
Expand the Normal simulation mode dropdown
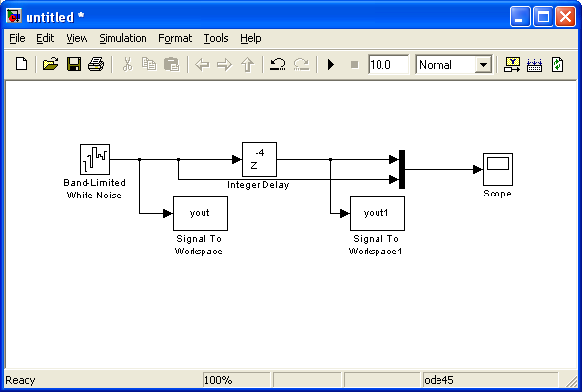tap(483, 65)
